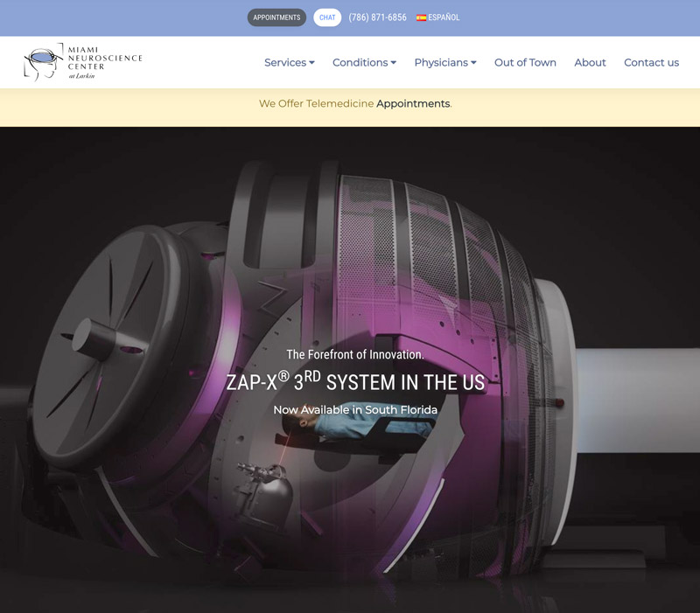Viewport: 700px width, 613px height.
Task: Click the ZAP-X 3rd System headline
Action: click(355, 382)
